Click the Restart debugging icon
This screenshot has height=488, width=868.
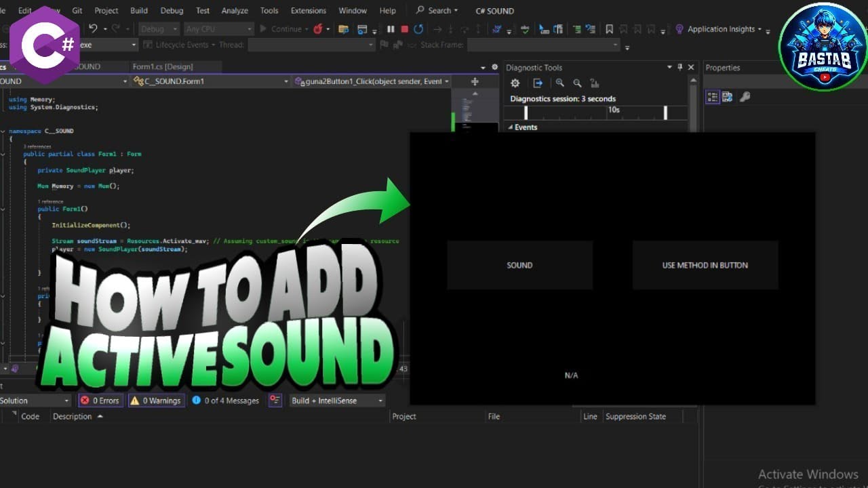tap(418, 29)
